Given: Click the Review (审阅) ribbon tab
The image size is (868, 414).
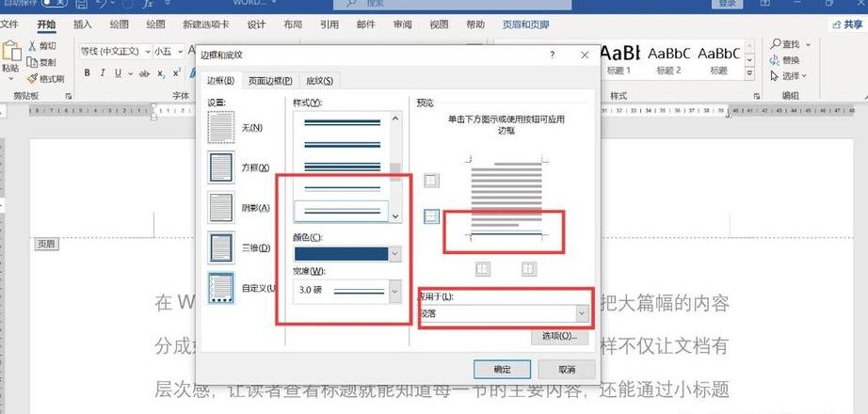Looking at the screenshot, I should [x=402, y=24].
